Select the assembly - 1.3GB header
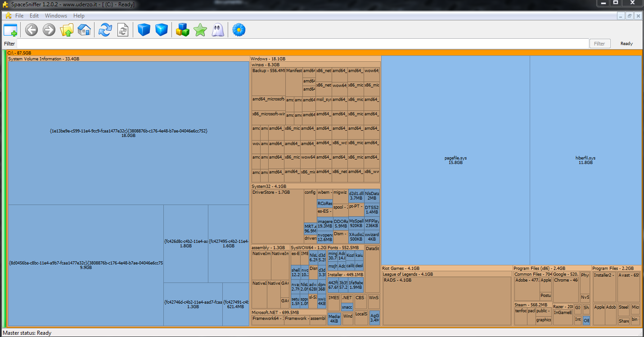The image size is (644, 337). coord(270,248)
